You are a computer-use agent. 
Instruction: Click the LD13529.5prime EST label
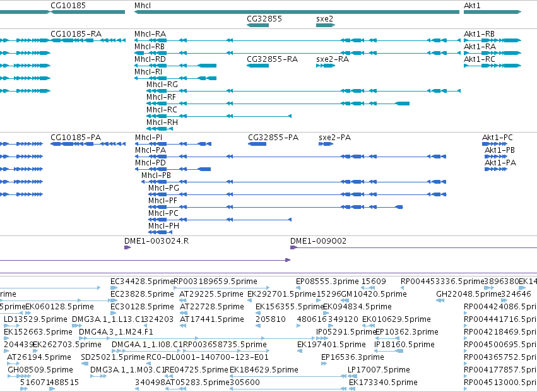(x=35, y=319)
